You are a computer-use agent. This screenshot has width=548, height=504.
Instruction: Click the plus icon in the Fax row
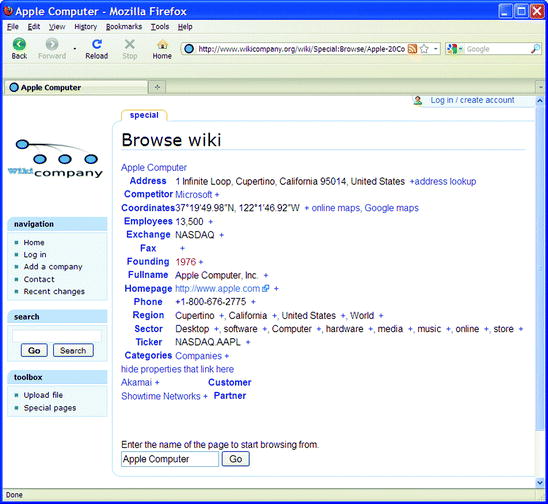tap(182, 249)
